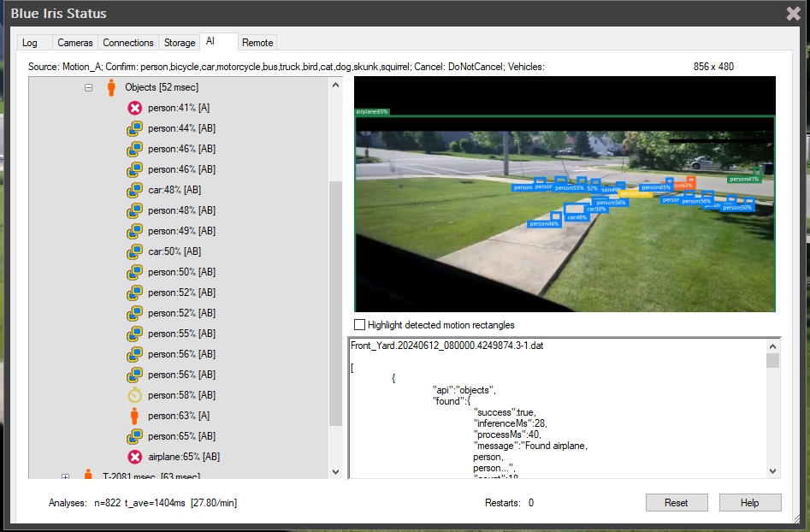
Task: Select the car:50% [AB] row
Action: (174, 251)
